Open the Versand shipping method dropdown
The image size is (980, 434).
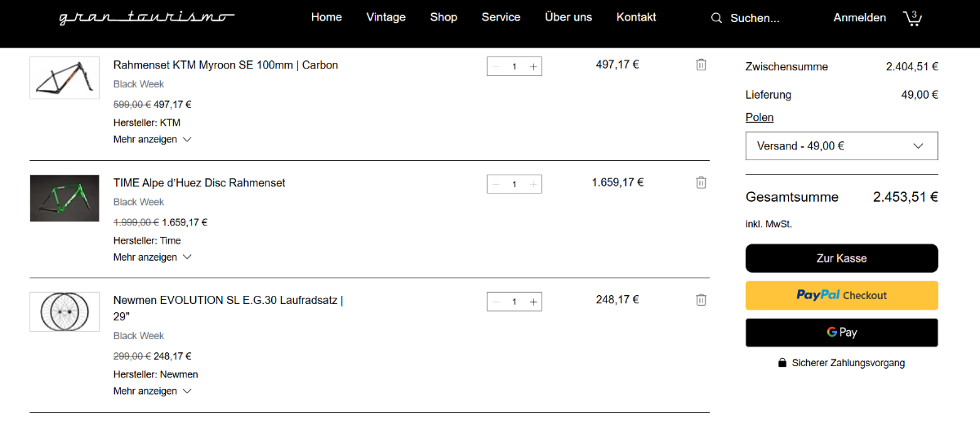[x=841, y=146]
